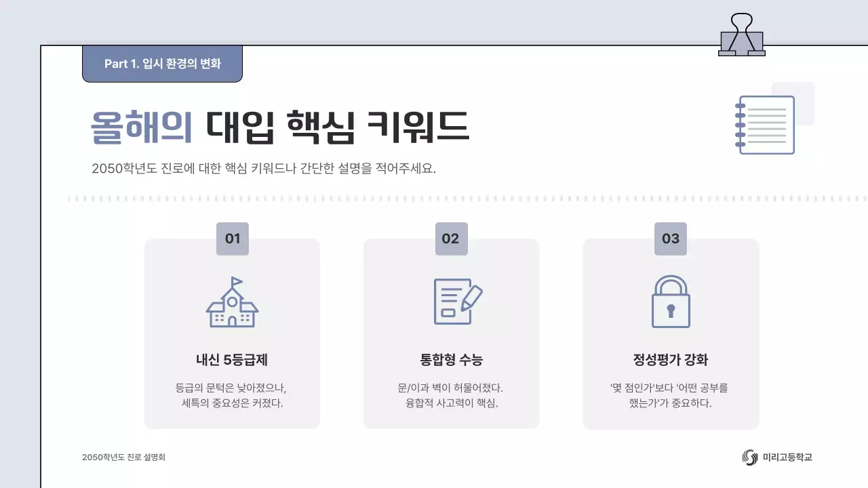Select the 내신 5등급제 card
The height and width of the screenshot is (488, 868).
[232, 333]
